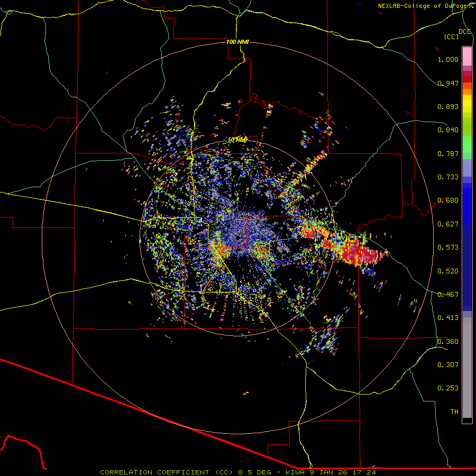This screenshot has width=476, height=476.
Task: Click the 0.787 color scale value
Action: [x=448, y=153]
